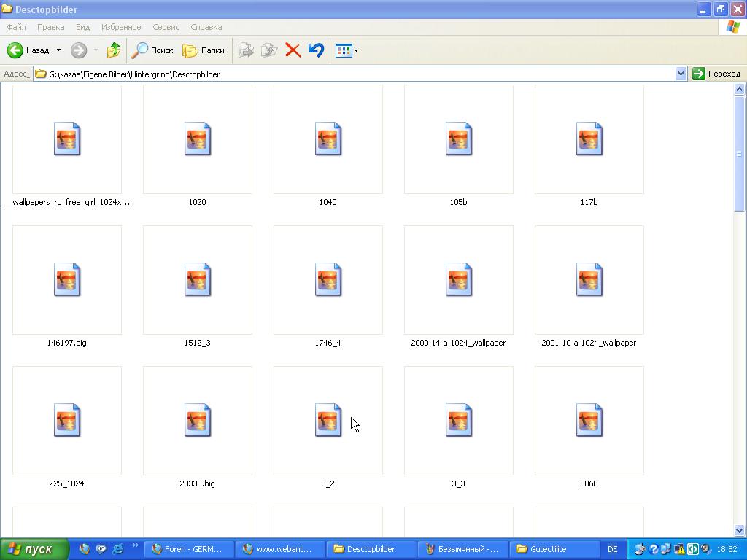
Task: Toggle the Папки folders pane
Action: [204, 50]
